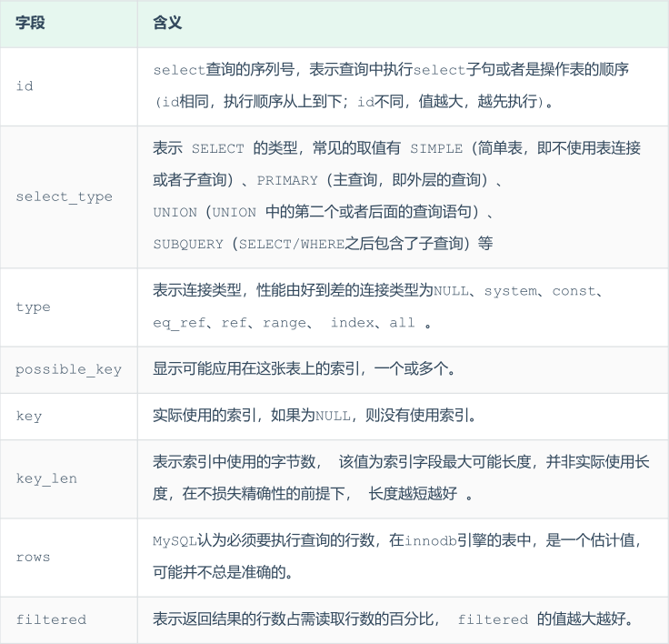Select the 'type' field cell
Viewport: 669px width, 644px height.
69,307
